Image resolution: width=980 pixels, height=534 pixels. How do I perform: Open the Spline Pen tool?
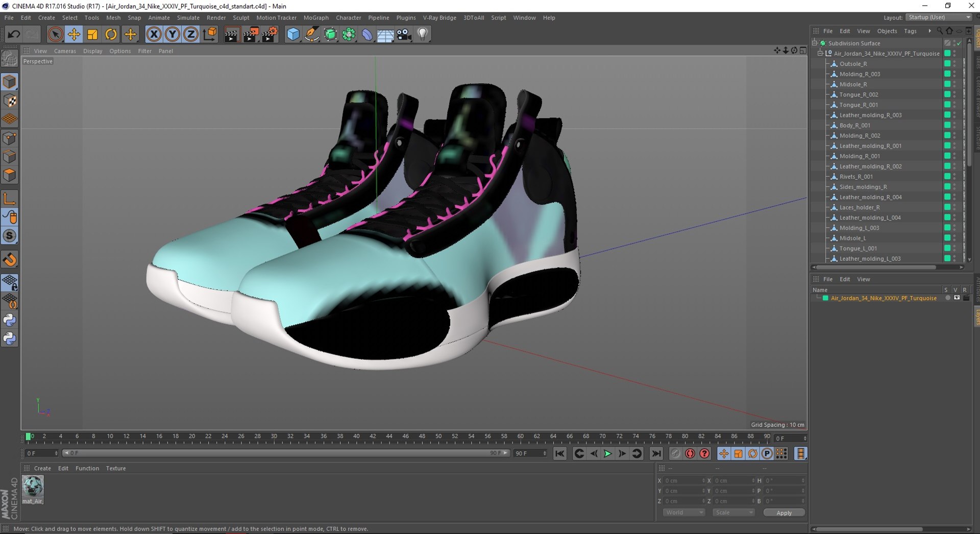(311, 34)
